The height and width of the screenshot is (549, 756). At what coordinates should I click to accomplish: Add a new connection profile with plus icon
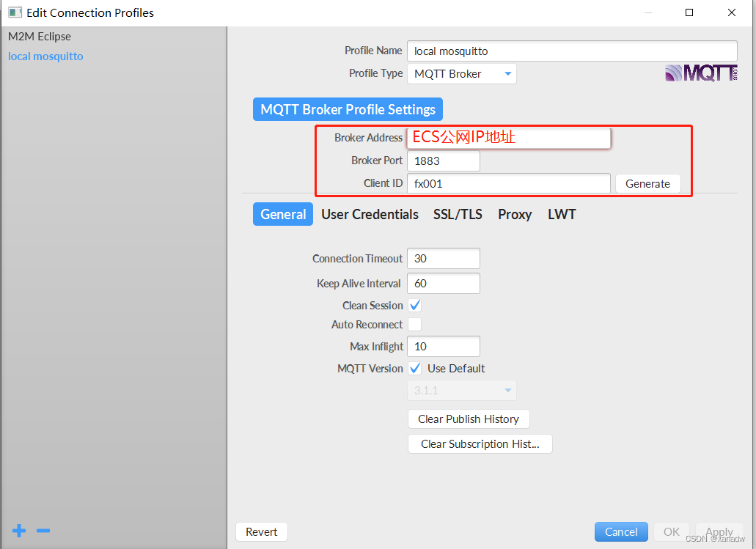tap(19, 531)
